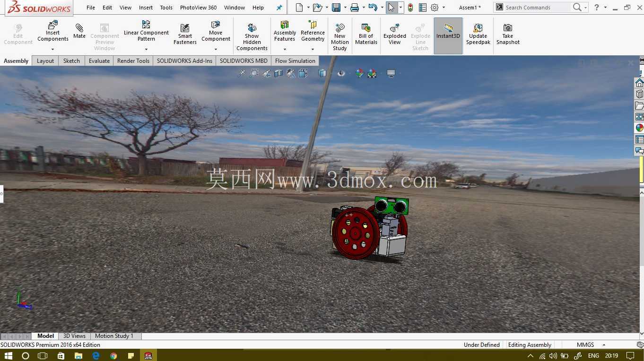Open the Options gear icon
The image size is (644, 361).
point(435,8)
